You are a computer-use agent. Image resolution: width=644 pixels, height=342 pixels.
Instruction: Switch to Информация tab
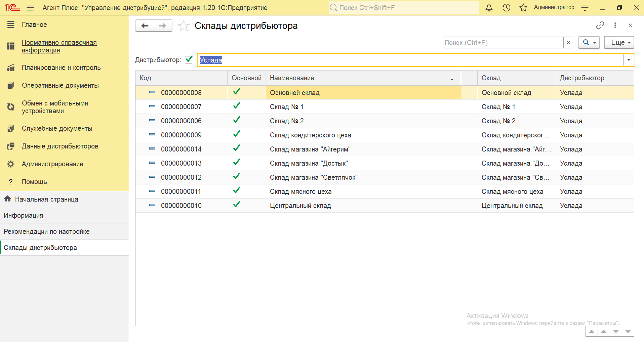point(64,215)
